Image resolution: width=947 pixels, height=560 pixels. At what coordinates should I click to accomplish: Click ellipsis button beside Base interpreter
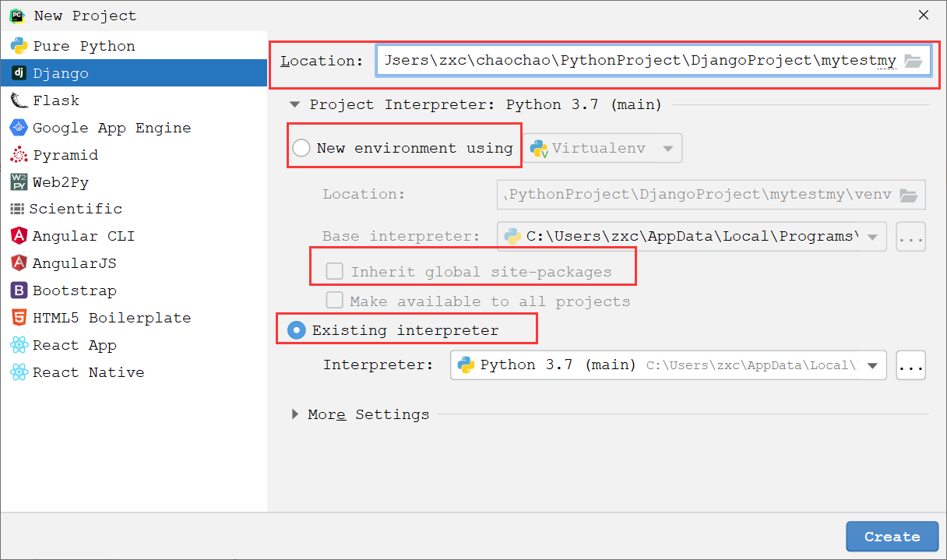click(911, 237)
